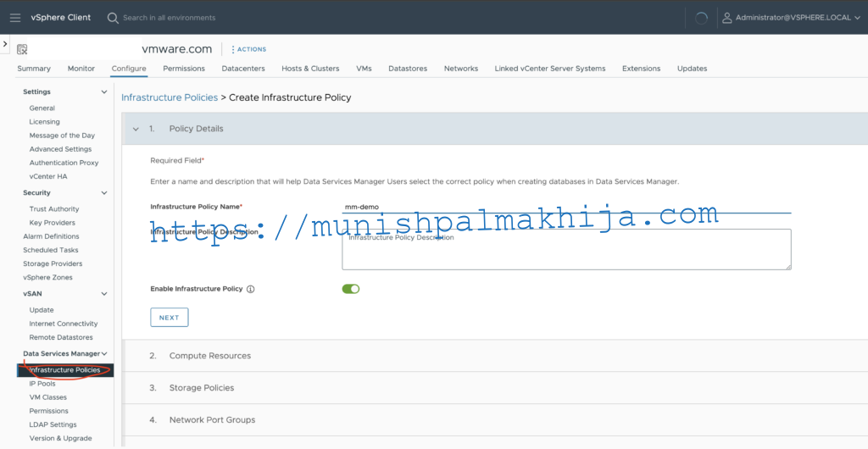Image resolution: width=868 pixels, height=449 pixels.
Task: Expand step 4 Network Port Groups
Action: click(x=494, y=419)
